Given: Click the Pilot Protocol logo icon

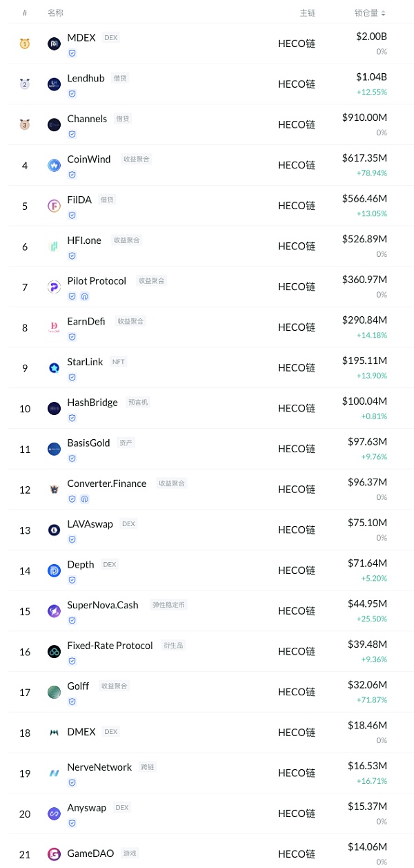Looking at the screenshot, I should [x=55, y=287].
